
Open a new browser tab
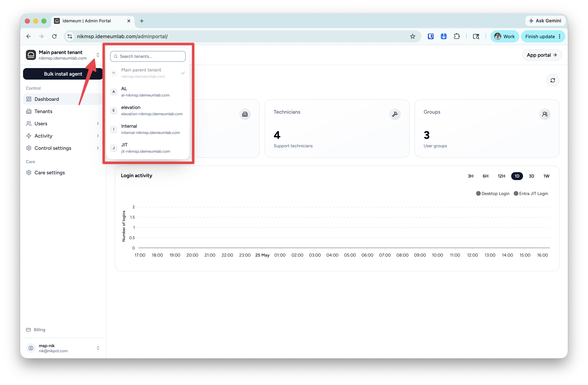click(x=142, y=21)
